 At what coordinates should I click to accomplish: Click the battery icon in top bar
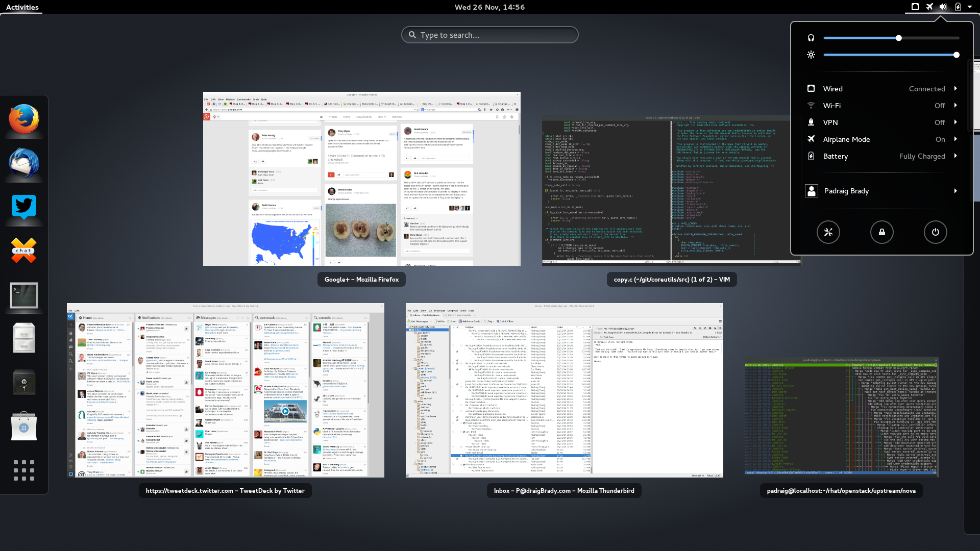click(958, 7)
